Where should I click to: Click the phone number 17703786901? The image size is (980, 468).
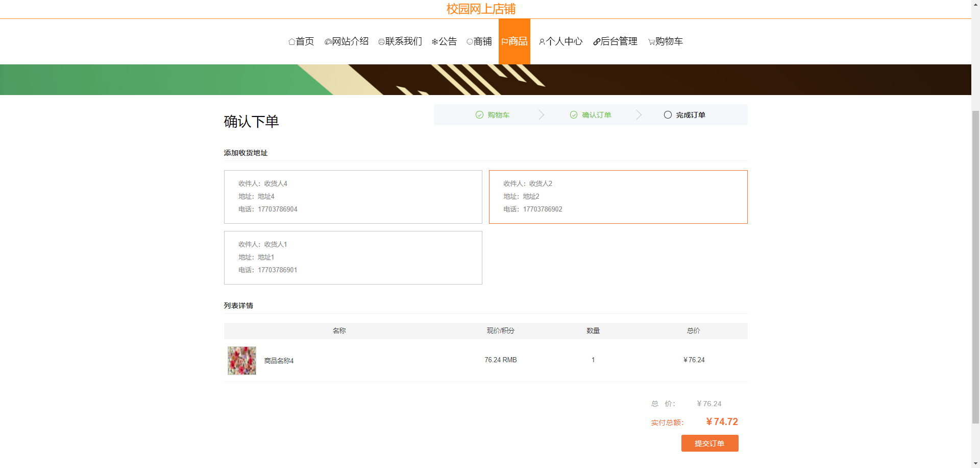(278, 270)
